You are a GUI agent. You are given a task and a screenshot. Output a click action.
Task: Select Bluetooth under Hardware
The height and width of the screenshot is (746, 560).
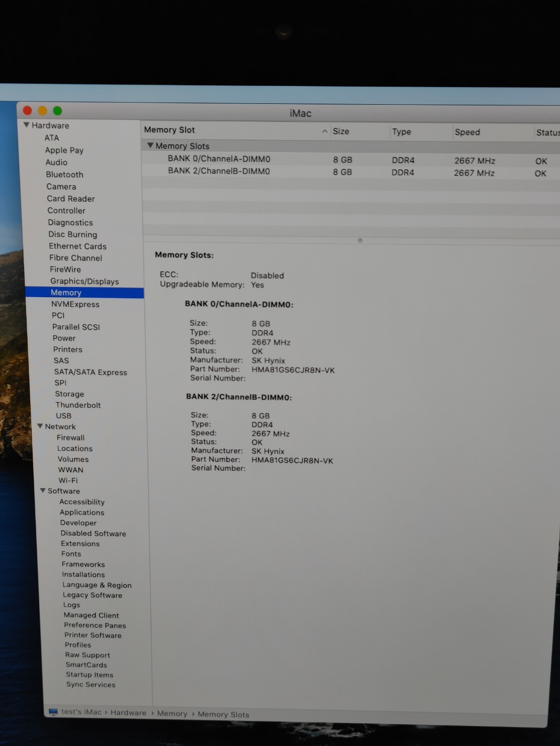click(x=64, y=174)
